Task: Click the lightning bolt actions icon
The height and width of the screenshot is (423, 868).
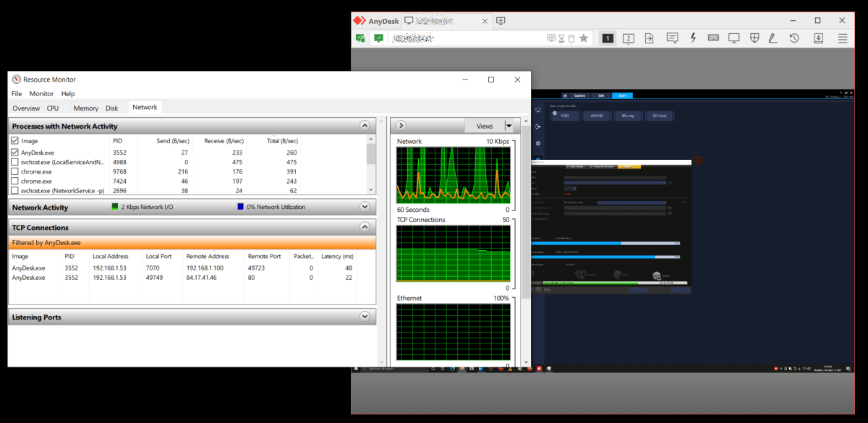Action: 693,38
